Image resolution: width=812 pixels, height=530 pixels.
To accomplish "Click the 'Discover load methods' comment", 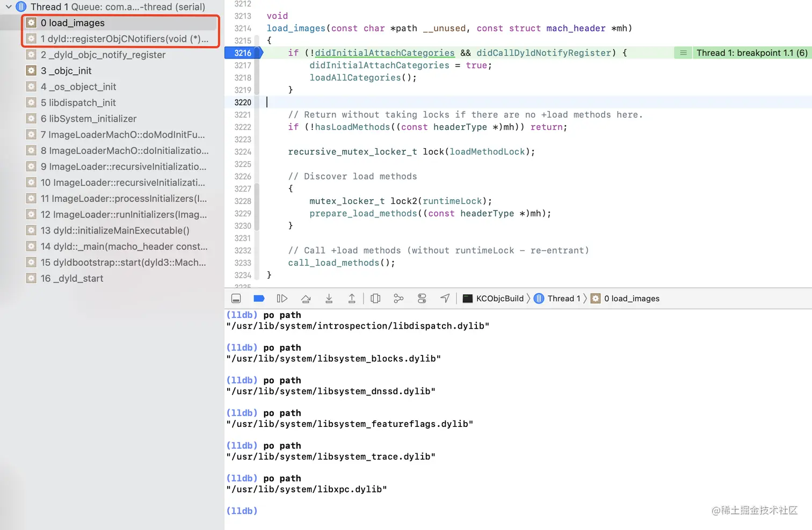I will coord(352,176).
